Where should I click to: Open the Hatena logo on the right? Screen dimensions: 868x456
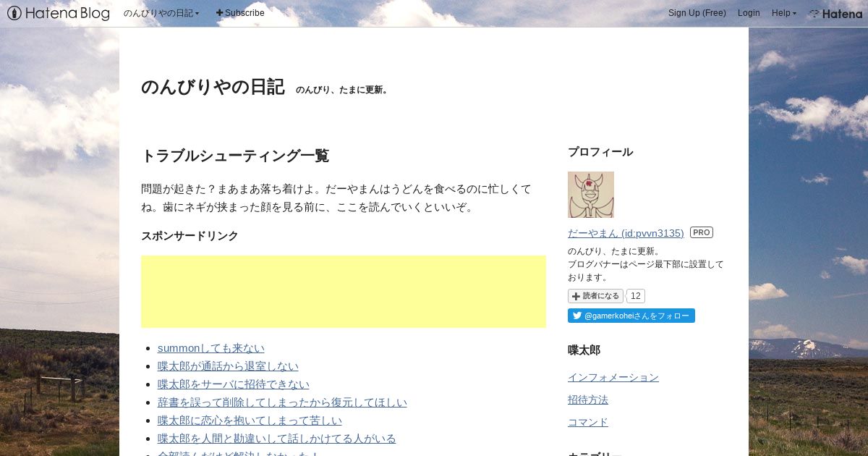tap(835, 13)
